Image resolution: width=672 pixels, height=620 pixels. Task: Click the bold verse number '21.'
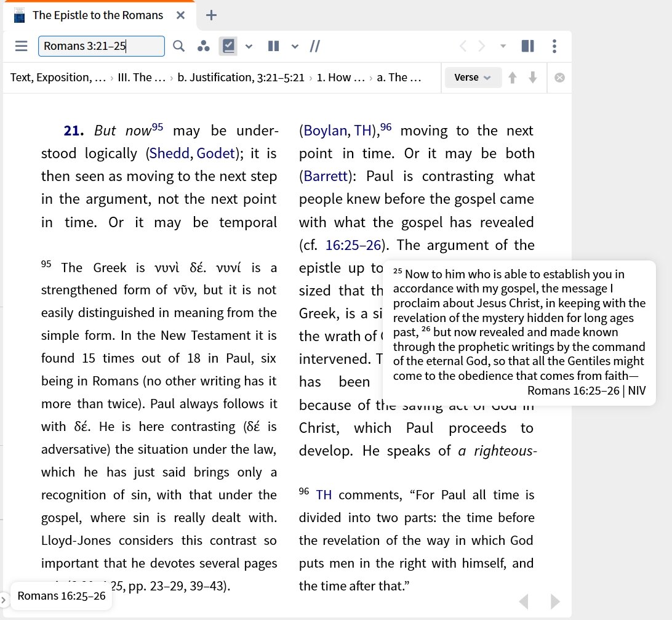(x=74, y=131)
